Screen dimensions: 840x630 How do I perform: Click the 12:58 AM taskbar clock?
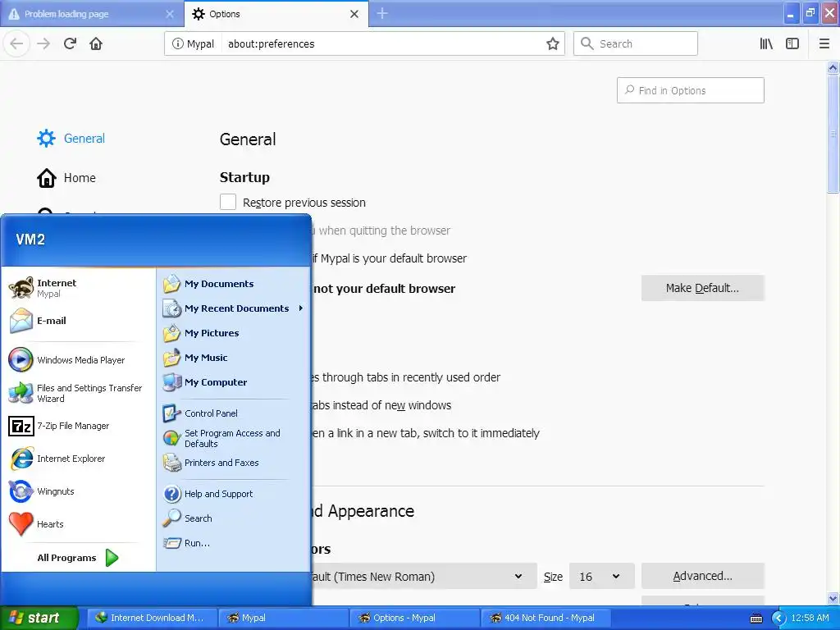[810, 618]
